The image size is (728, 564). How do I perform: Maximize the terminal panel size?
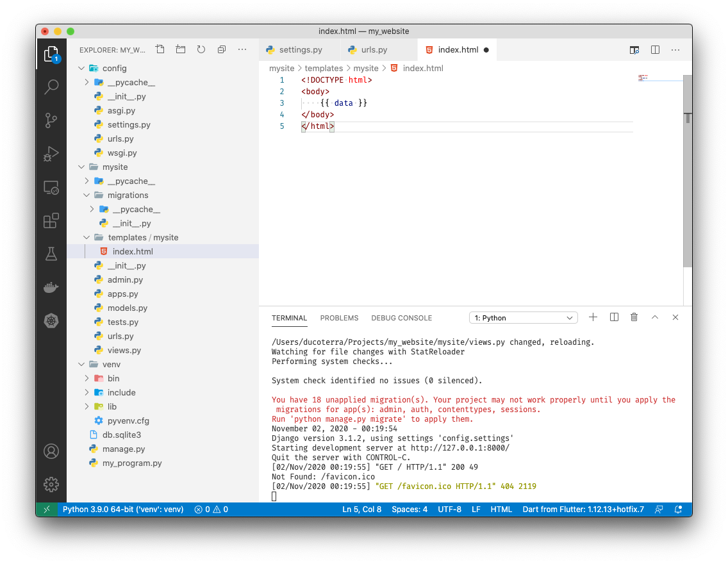(x=655, y=317)
